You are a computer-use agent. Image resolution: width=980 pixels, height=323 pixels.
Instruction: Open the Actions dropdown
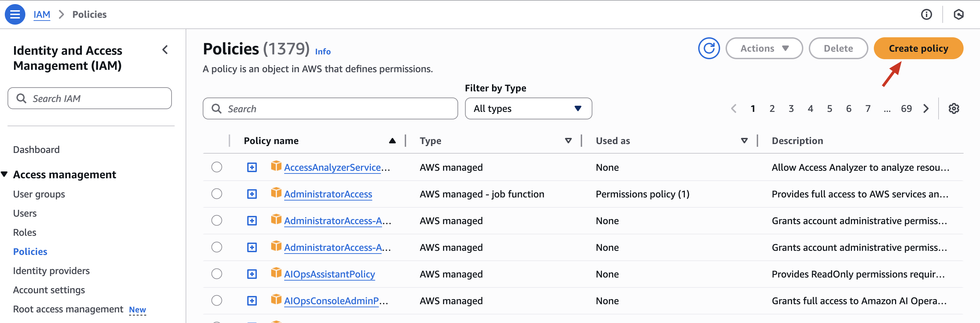point(764,48)
